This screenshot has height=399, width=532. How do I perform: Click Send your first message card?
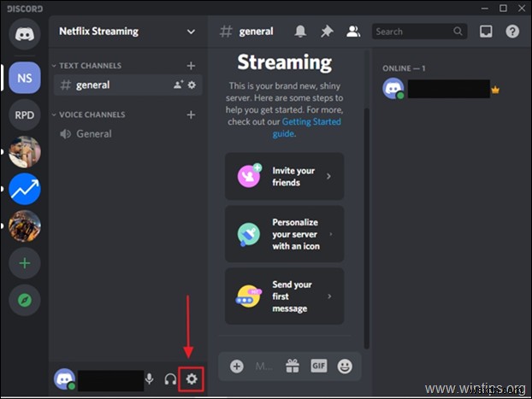pos(284,296)
